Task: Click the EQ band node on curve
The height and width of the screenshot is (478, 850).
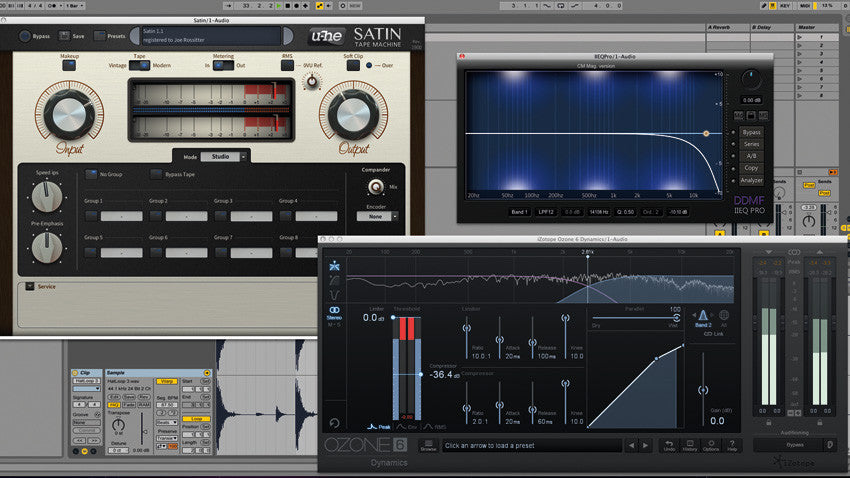Action: [706, 132]
